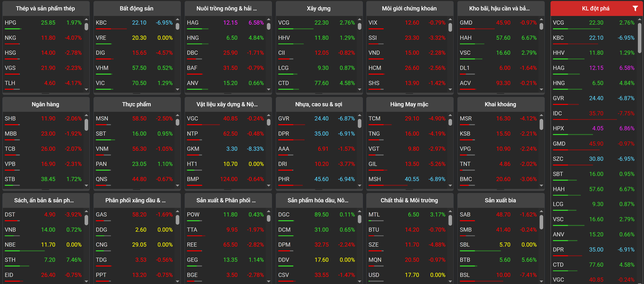The image size is (644, 284).
Task: Click STH change value 7.46%
Action: 74,260
